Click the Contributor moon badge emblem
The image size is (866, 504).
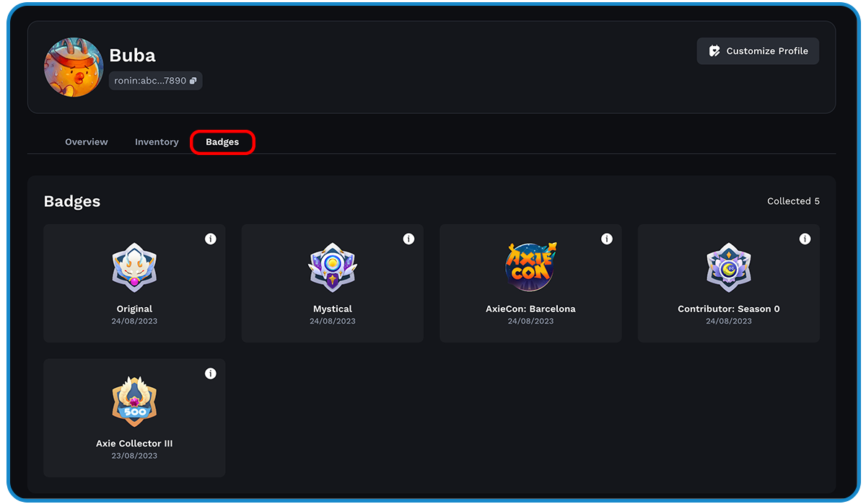click(729, 268)
